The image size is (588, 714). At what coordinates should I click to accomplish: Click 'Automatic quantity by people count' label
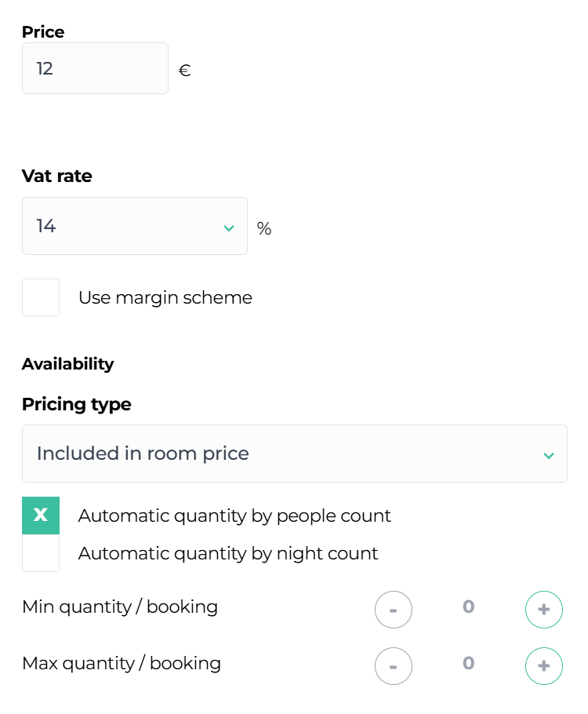pyautogui.click(x=234, y=515)
